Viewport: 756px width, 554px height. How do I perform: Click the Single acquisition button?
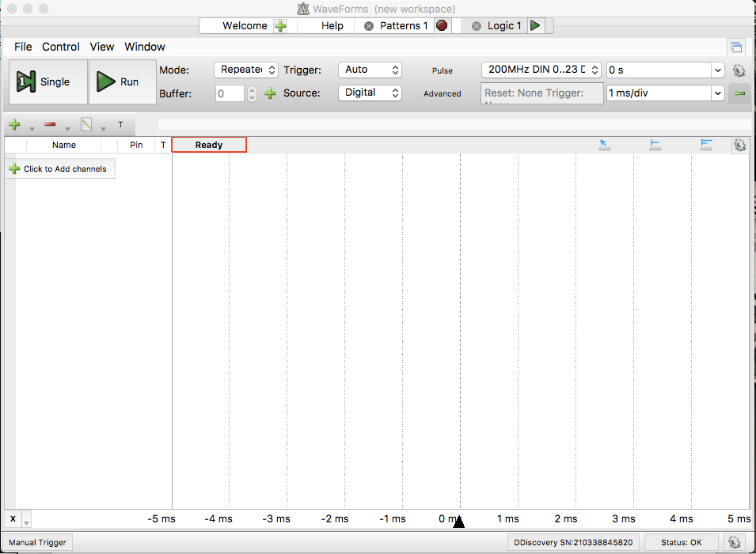[48, 82]
